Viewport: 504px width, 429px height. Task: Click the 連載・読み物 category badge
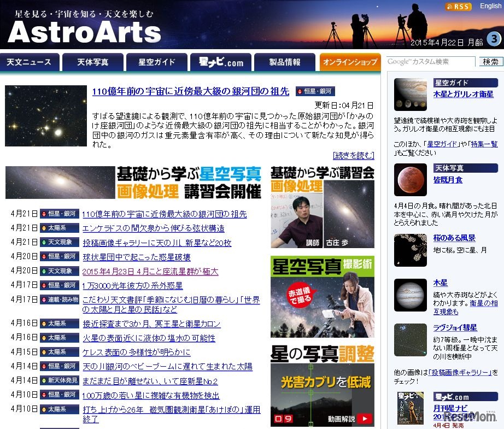point(60,300)
